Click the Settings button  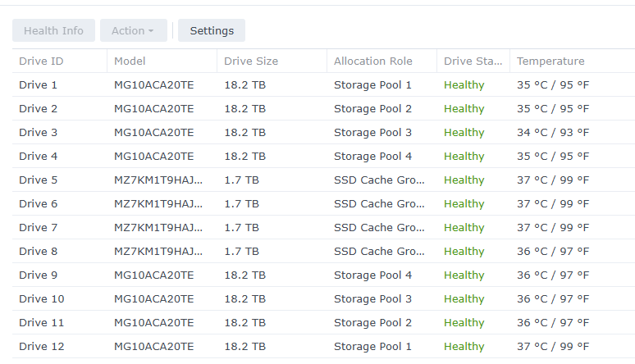coord(212,30)
